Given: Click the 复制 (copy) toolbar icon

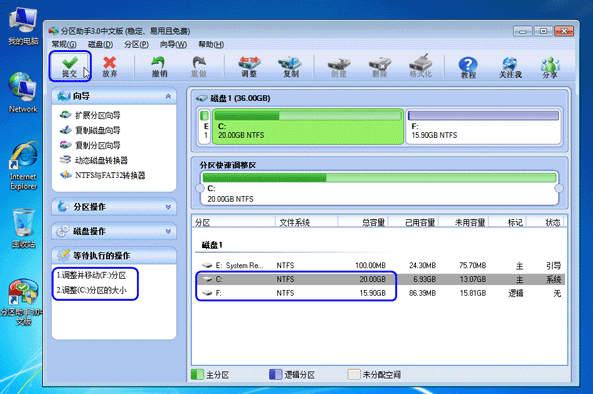Looking at the screenshot, I should 290,67.
